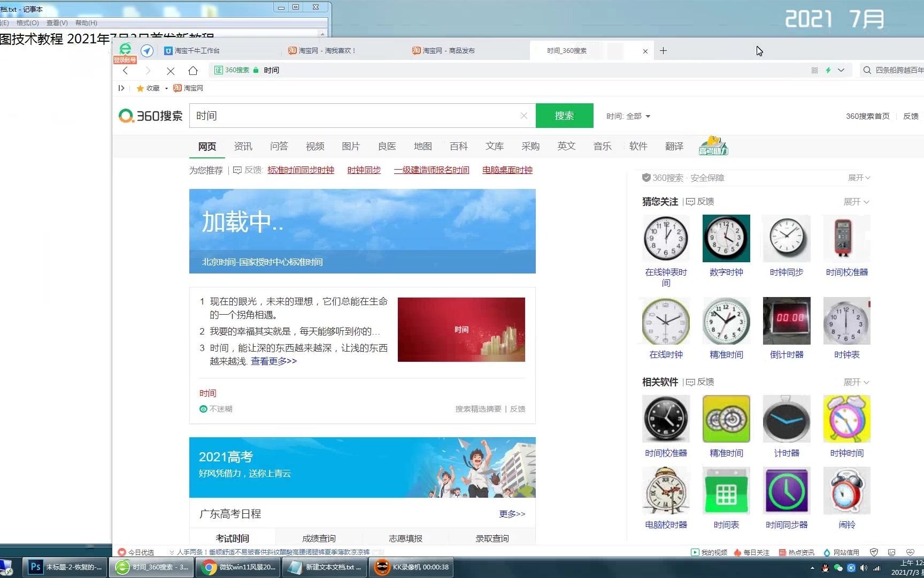Click the 淘宝网 bookmark

point(188,88)
